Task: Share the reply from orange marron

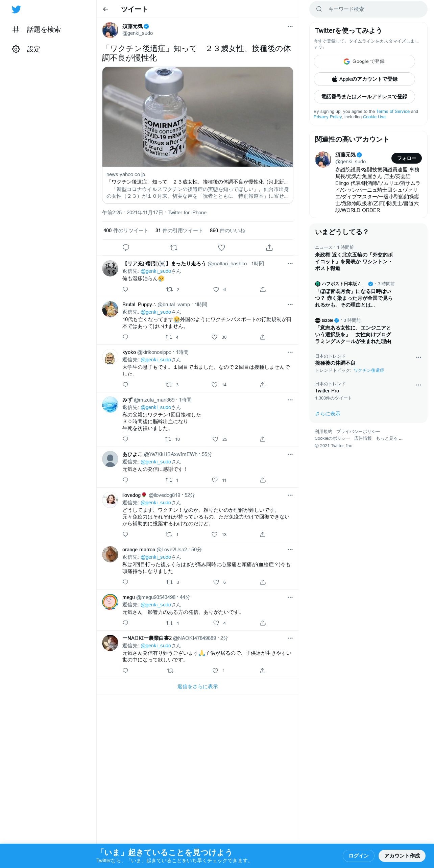Action: 263,582
